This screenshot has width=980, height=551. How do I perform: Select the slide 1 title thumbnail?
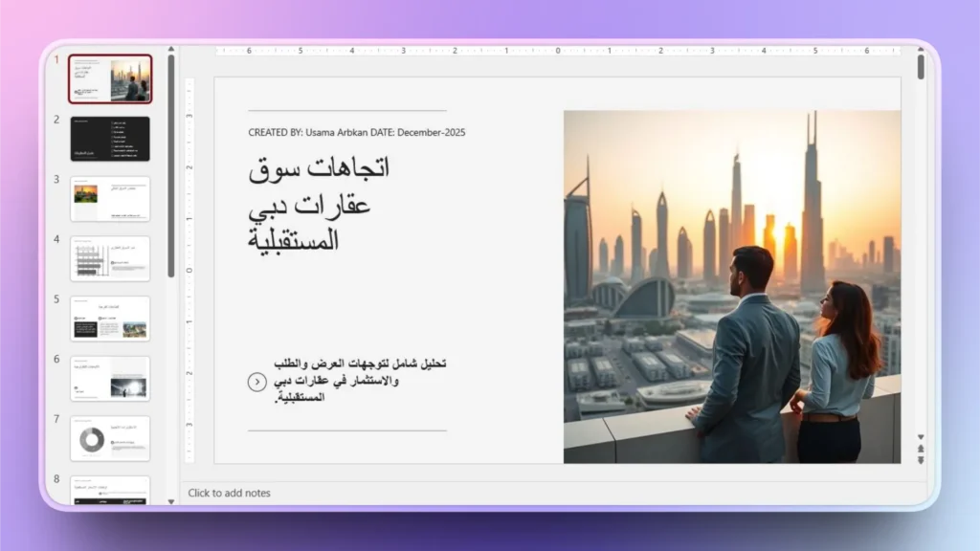coord(109,78)
